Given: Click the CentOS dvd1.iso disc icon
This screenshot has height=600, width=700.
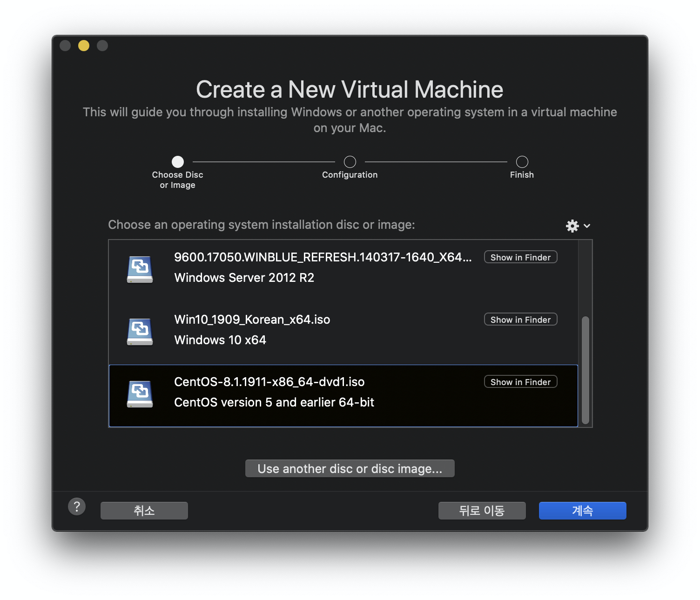Looking at the screenshot, I should (140, 394).
